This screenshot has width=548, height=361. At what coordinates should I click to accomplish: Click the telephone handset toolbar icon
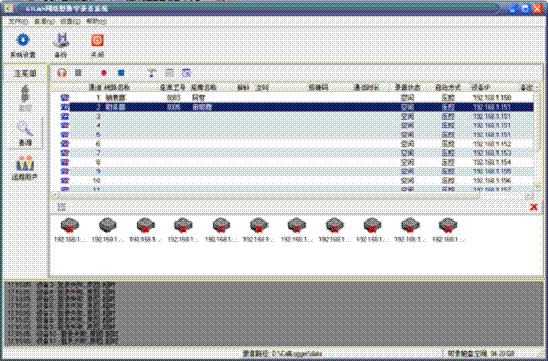pyautogui.click(x=152, y=73)
